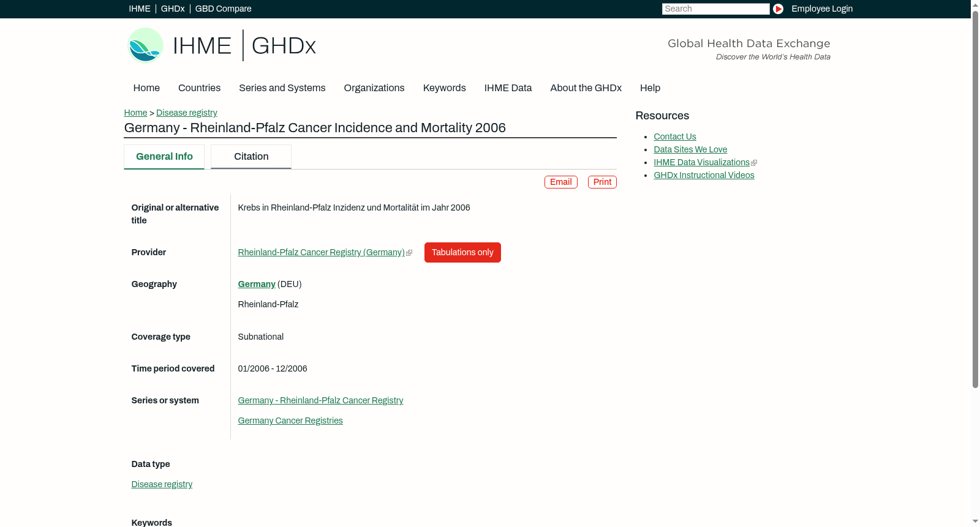The height and width of the screenshot is (527, 980).
Task: Click the GHDx logo text in header
Action: (x=284, y=46)
